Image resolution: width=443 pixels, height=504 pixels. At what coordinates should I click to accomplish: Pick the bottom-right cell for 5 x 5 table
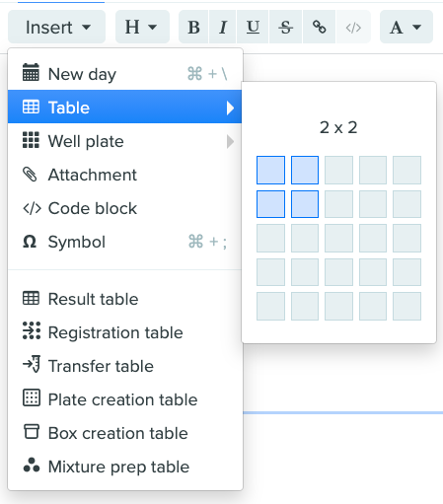point(406,306)
